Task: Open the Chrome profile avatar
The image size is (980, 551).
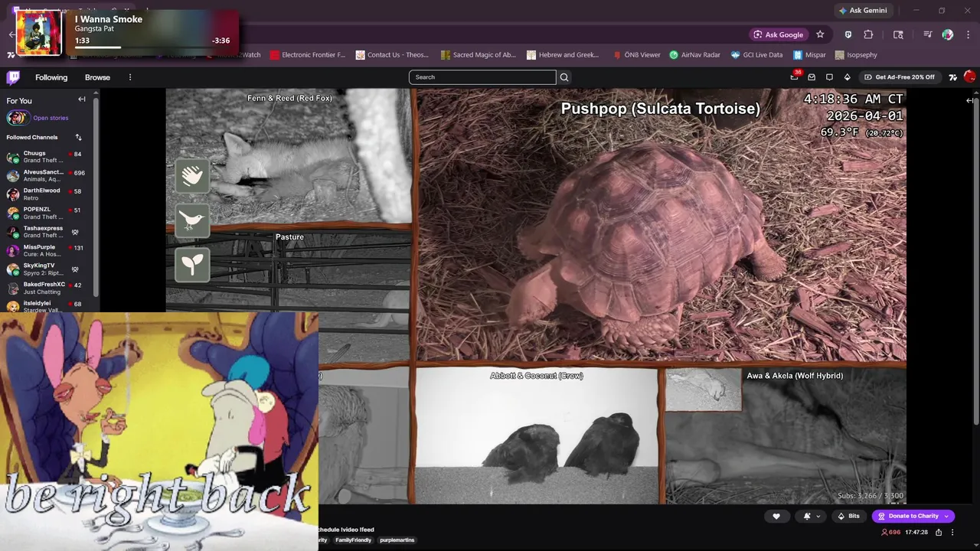Action: pos(948,34)
